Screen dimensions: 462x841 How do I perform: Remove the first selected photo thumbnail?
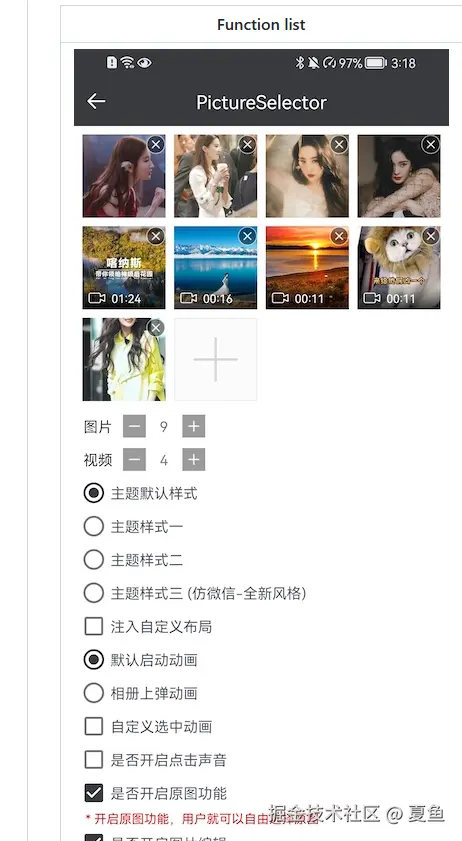[x=156, y=144]
